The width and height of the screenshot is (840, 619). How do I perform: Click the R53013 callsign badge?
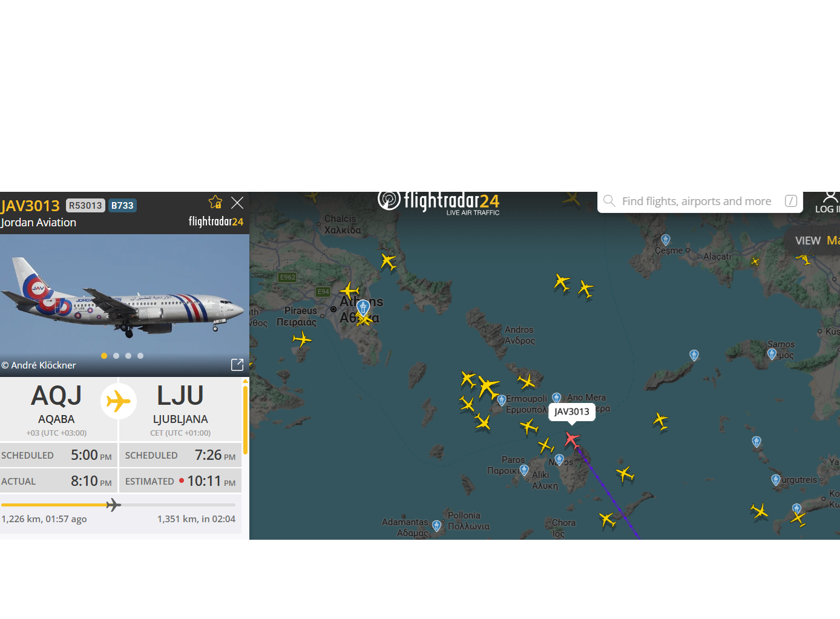coord(85,206)
